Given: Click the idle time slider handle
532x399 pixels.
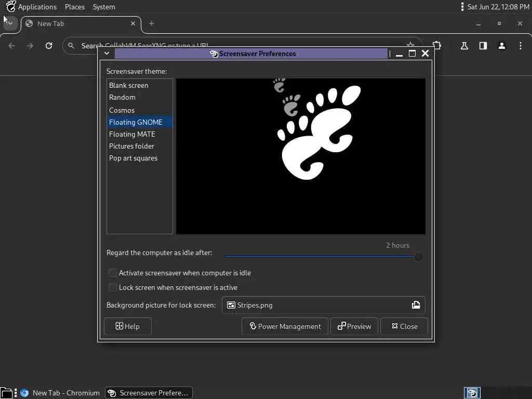Looking at the screenshot, I should pos(419,257).
